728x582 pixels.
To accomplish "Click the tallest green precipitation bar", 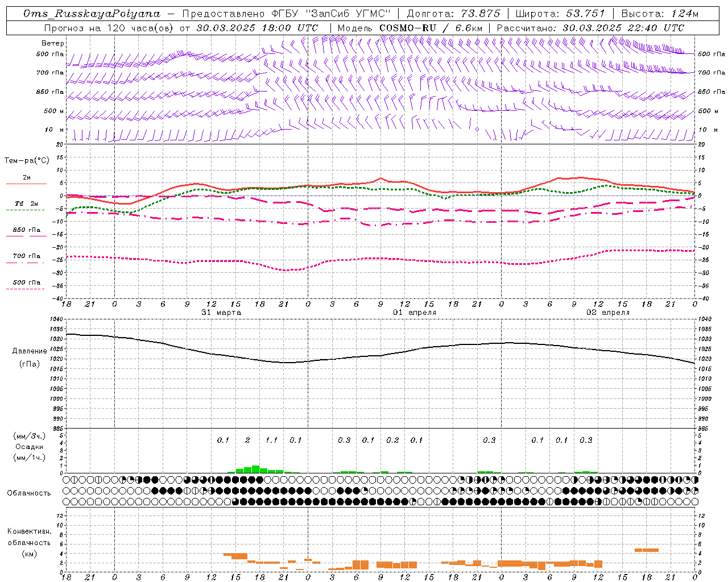I will point(255,469).
